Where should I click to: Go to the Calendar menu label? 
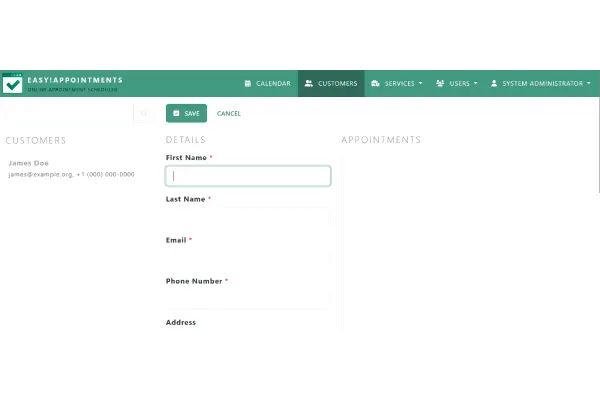pos(273,84)
